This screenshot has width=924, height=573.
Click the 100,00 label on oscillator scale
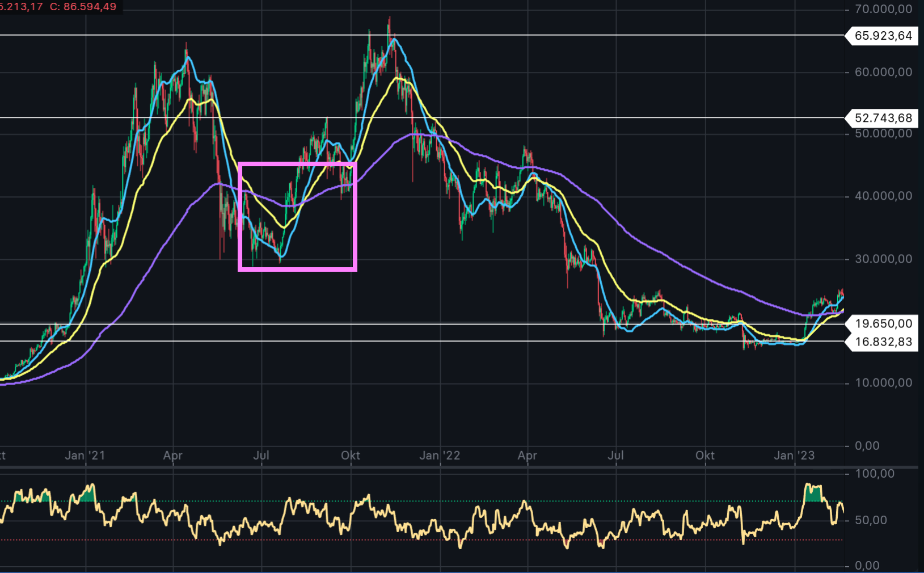tap(874, 474)
